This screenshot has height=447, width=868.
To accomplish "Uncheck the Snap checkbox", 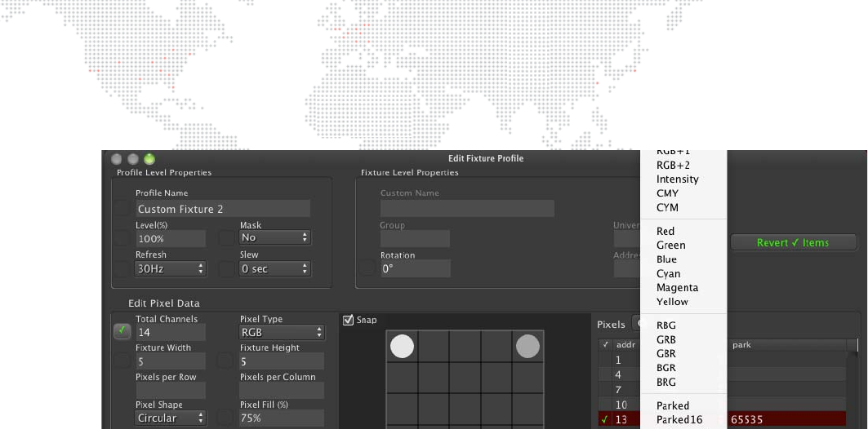I will point(349,320).
